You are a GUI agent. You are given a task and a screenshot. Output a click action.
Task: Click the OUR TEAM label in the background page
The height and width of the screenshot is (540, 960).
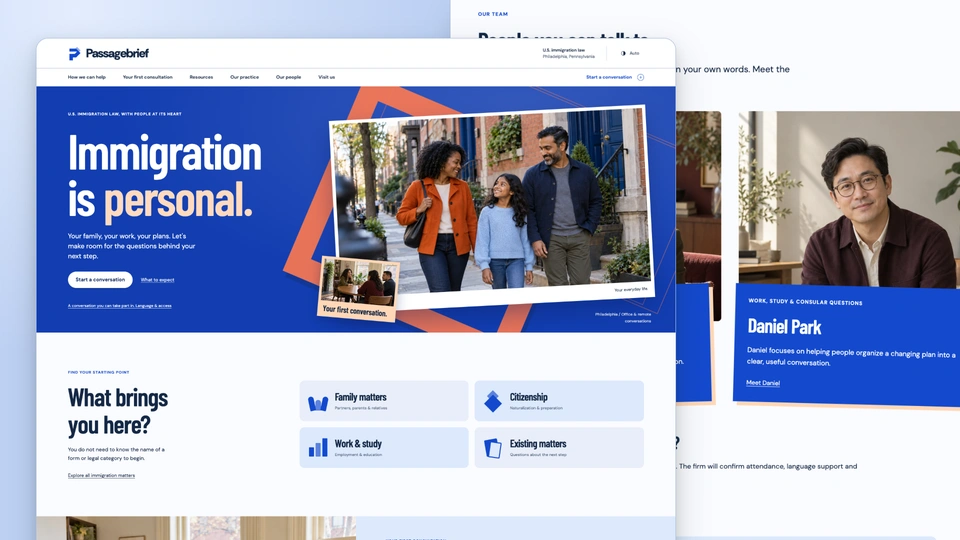493,13
